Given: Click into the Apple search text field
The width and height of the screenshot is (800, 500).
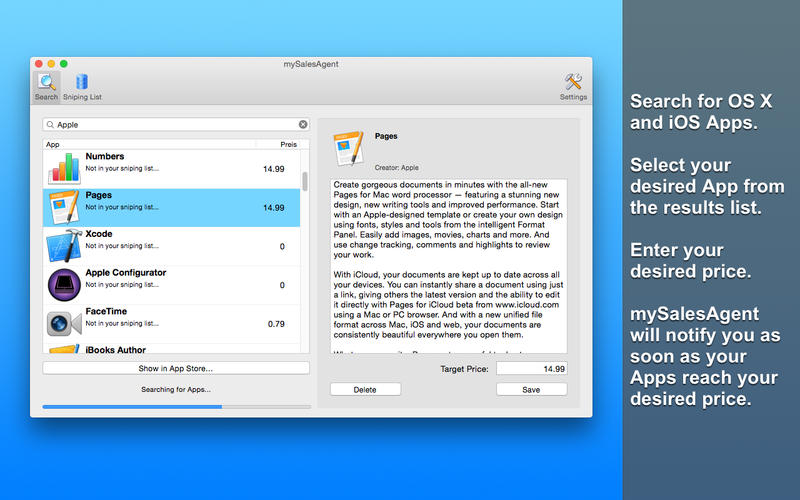Looking at the screenshot, I should pyautogui.click(x=176, y=124).
